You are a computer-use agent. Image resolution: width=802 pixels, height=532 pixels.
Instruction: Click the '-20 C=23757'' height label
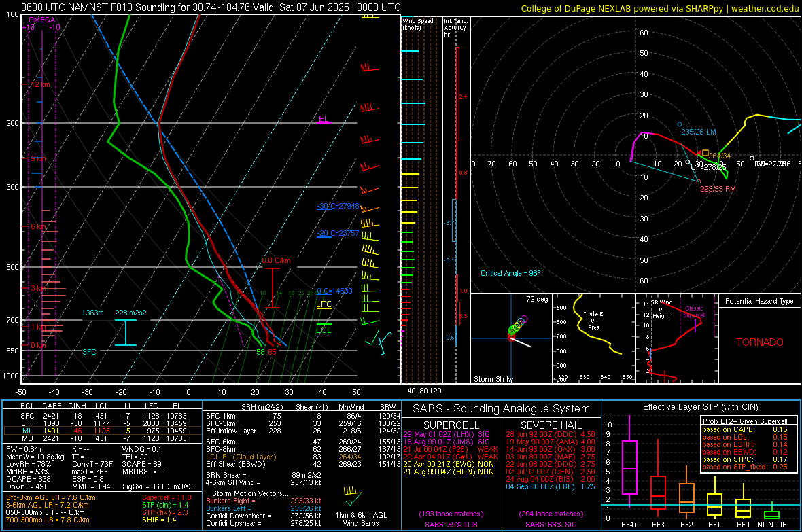pos(338,233)
